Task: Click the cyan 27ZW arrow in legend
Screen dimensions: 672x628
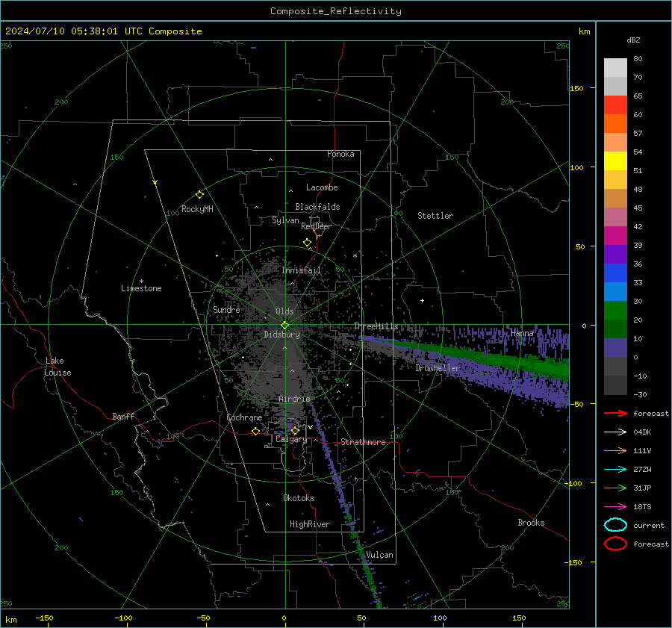Action: [x=615, y=470]
